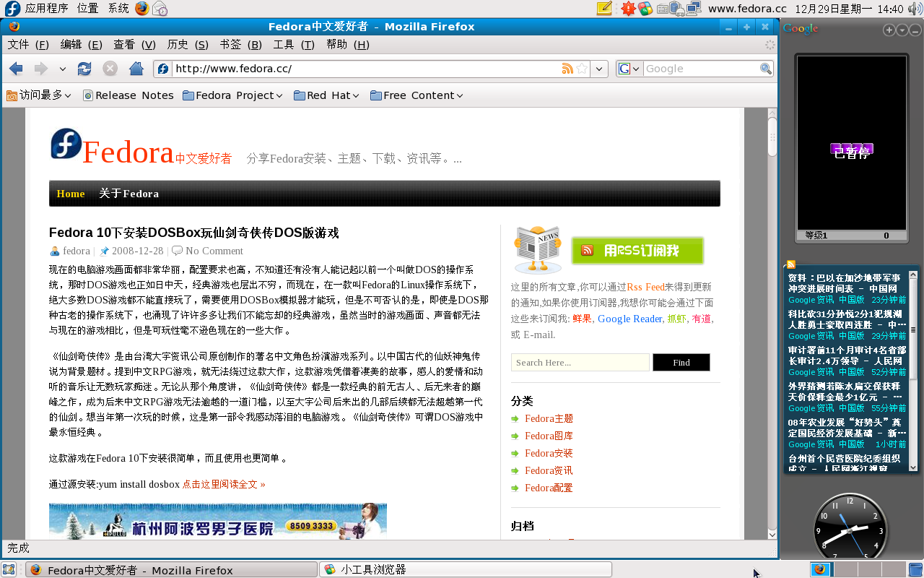Click the add gadget plus button in Google sidebar

click(x=889, y=30)
